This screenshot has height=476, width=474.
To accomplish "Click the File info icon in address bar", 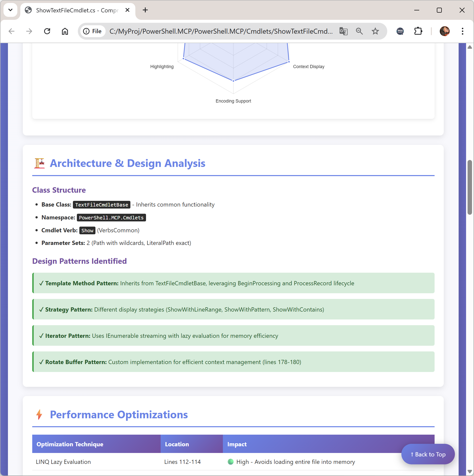I will pyautogui.click(x=86, y=31).
